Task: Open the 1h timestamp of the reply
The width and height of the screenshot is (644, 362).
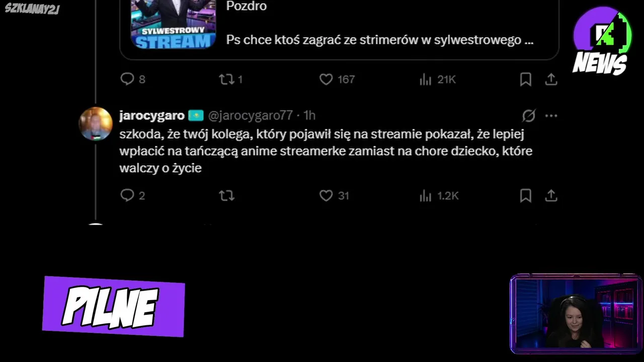Action: [309, 116]
